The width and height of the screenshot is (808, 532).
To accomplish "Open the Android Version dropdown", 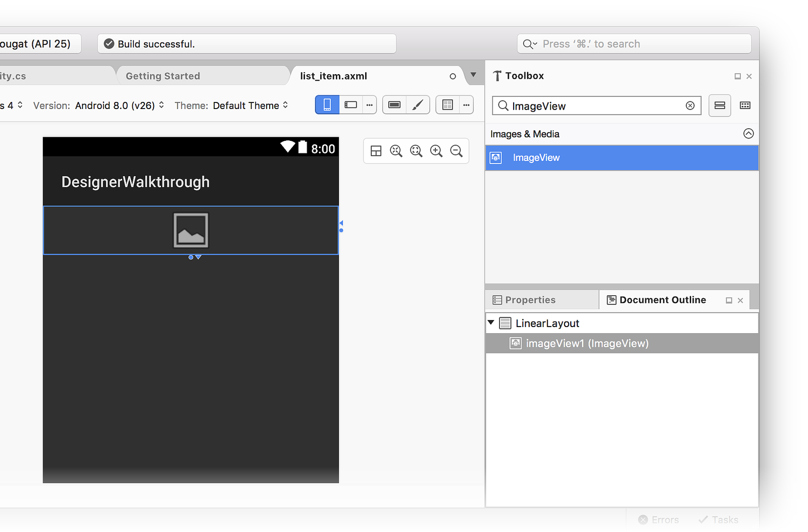I will [x=120, y=105].
